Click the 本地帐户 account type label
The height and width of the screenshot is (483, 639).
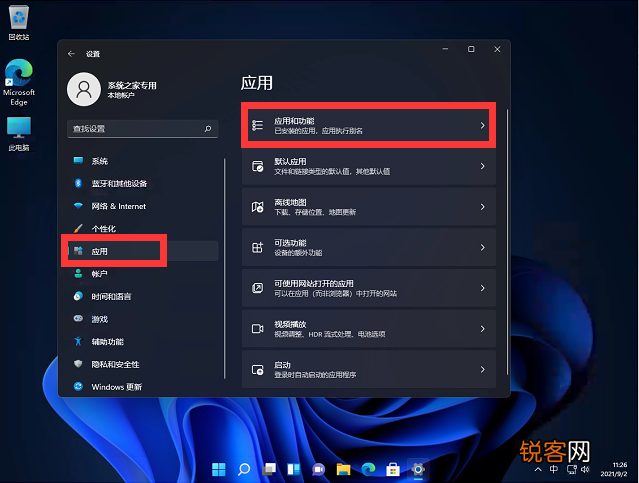tap(121, 95)
